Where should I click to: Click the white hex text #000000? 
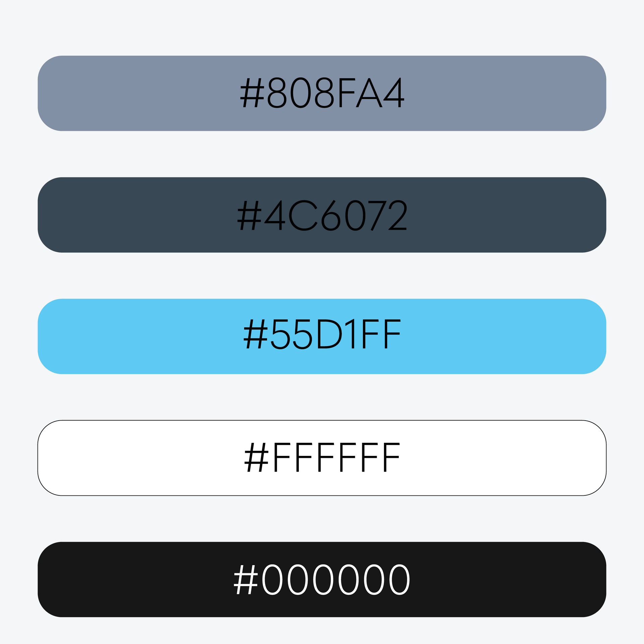[x=322, y=579]
